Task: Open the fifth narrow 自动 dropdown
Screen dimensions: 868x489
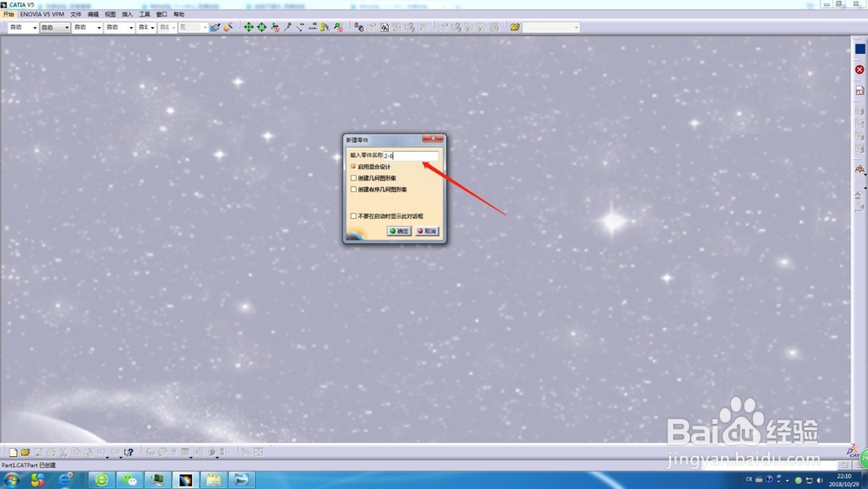Action: 146,27
